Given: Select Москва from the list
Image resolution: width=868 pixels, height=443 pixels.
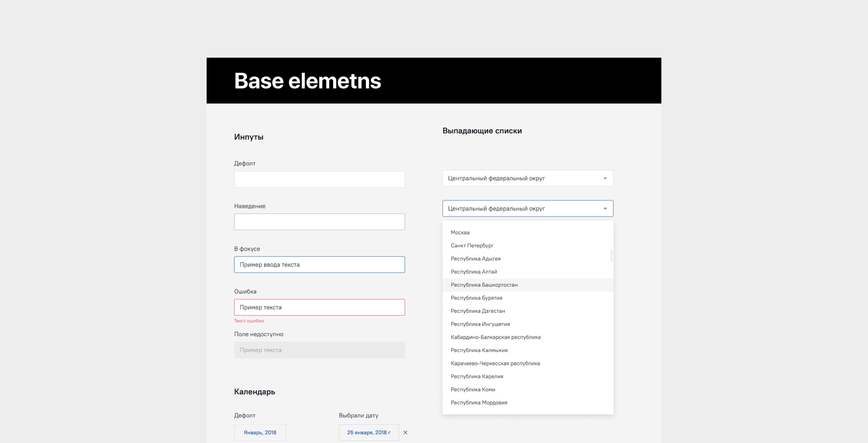Looking at the screenshot, I should 460,232.
